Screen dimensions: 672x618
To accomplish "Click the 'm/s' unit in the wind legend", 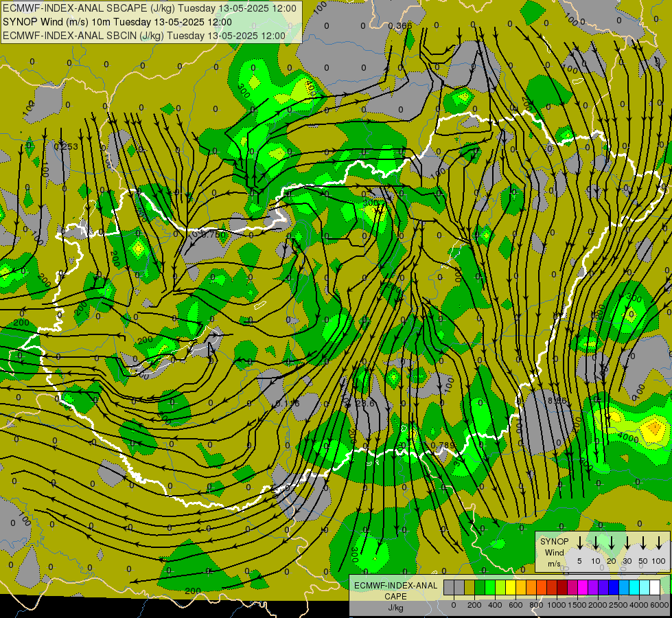I will pyautogui.click(x=554, y=564).
